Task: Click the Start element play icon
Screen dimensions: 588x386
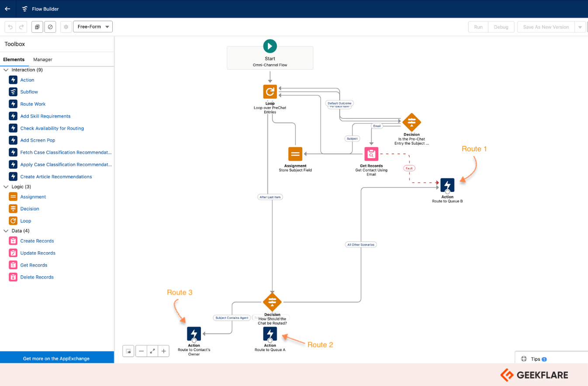Action: [x=270, y=46]
